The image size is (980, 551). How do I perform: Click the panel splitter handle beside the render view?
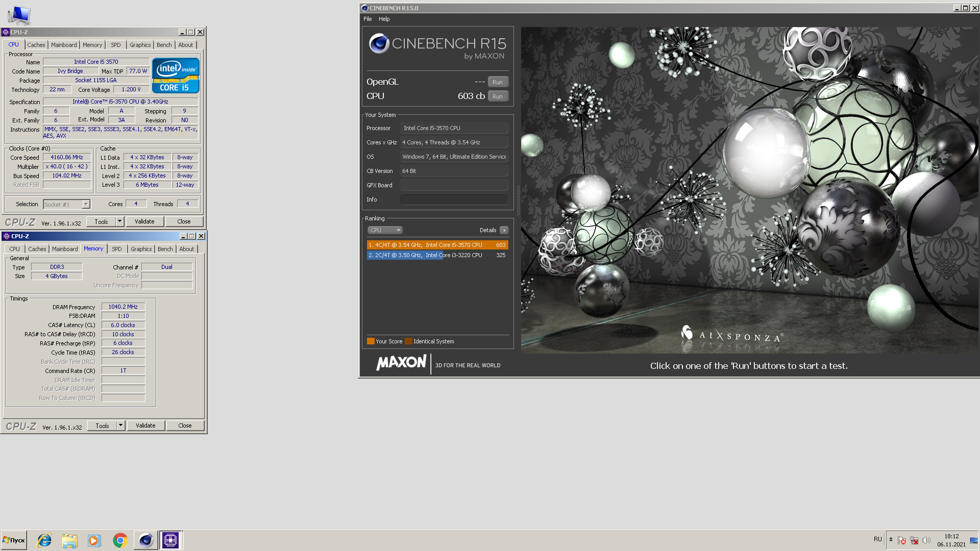point(518,200)
